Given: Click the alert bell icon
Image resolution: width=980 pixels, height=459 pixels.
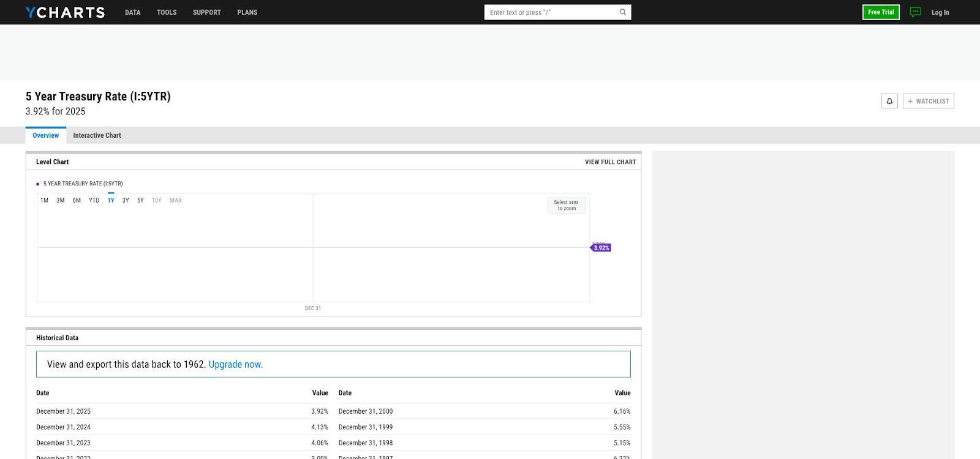Looking at the screenshot, I should tap(889, 101).
